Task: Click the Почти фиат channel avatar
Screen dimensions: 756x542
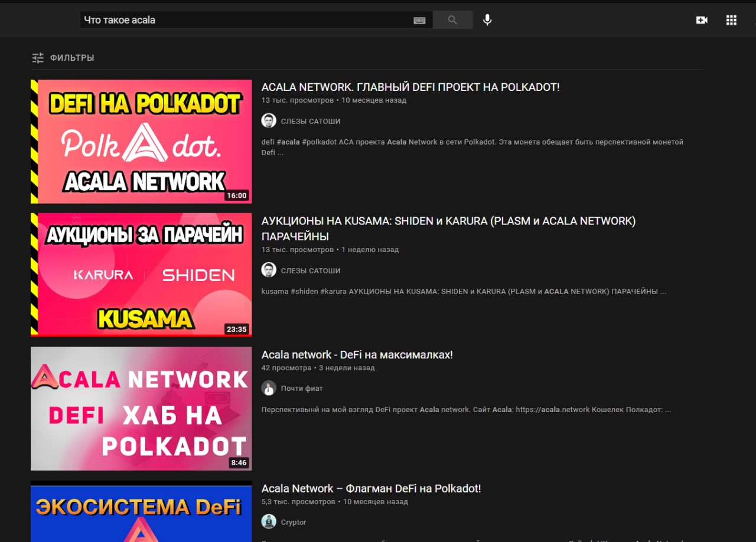Action: (269, 388)
